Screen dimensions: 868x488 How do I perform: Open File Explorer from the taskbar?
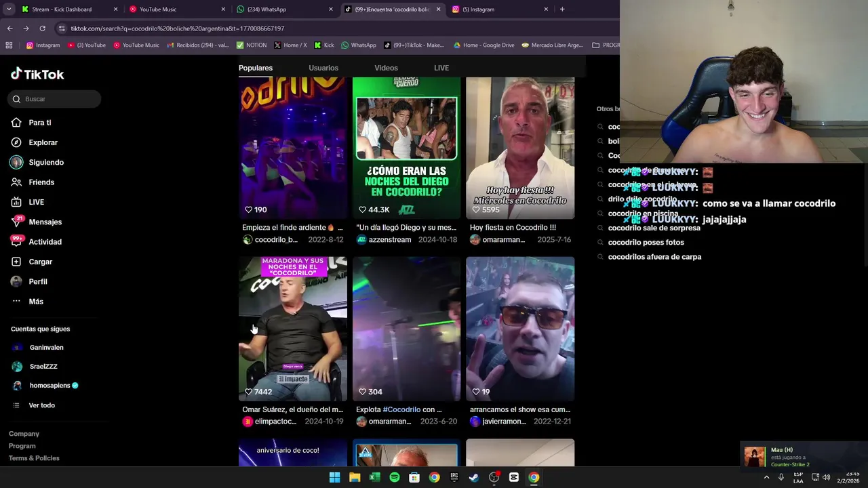(355, 477)
